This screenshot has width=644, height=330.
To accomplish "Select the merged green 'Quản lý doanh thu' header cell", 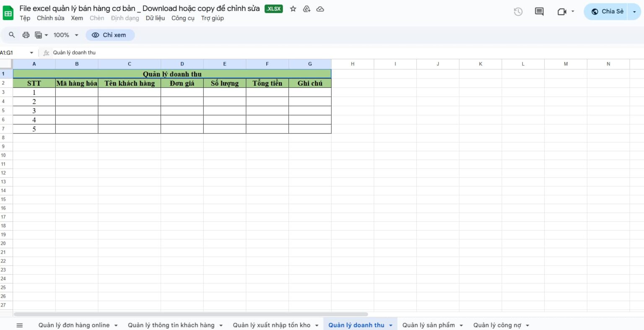I will click(x=173, y=74).
